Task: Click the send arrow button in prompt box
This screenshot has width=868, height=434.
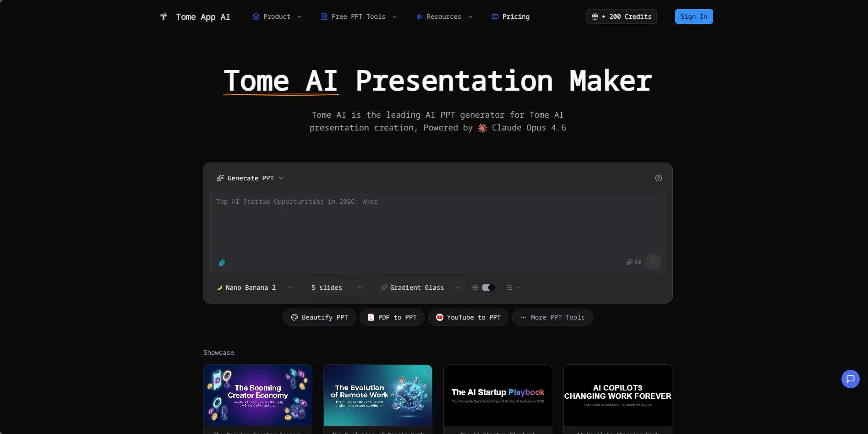Action: pyautogui.click(x=653, y=262)
